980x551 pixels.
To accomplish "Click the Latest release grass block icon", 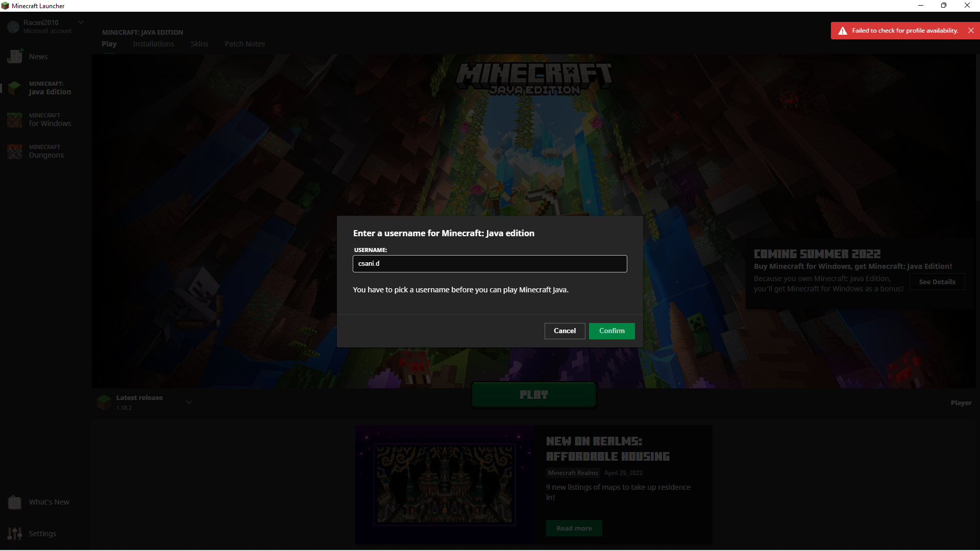I will tap(104, 403).
